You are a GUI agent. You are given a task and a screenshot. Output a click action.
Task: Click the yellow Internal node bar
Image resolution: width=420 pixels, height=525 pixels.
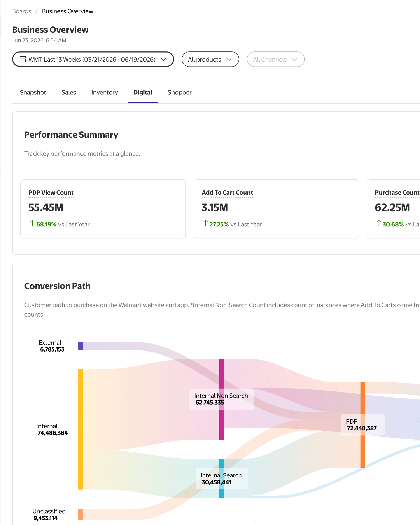pos(80,429)
